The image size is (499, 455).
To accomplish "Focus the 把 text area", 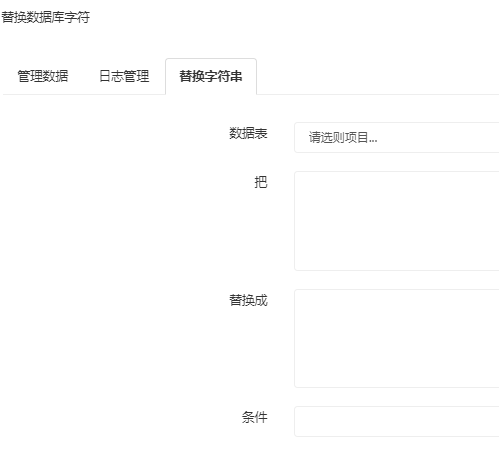I will [397, 221].
